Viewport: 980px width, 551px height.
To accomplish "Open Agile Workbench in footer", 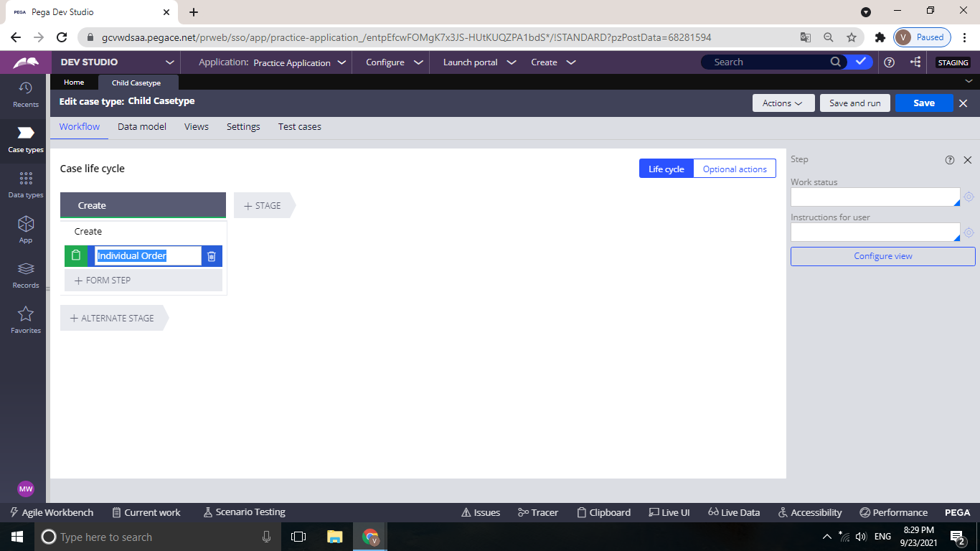I will pyautogui.click(x=52, y=512).
